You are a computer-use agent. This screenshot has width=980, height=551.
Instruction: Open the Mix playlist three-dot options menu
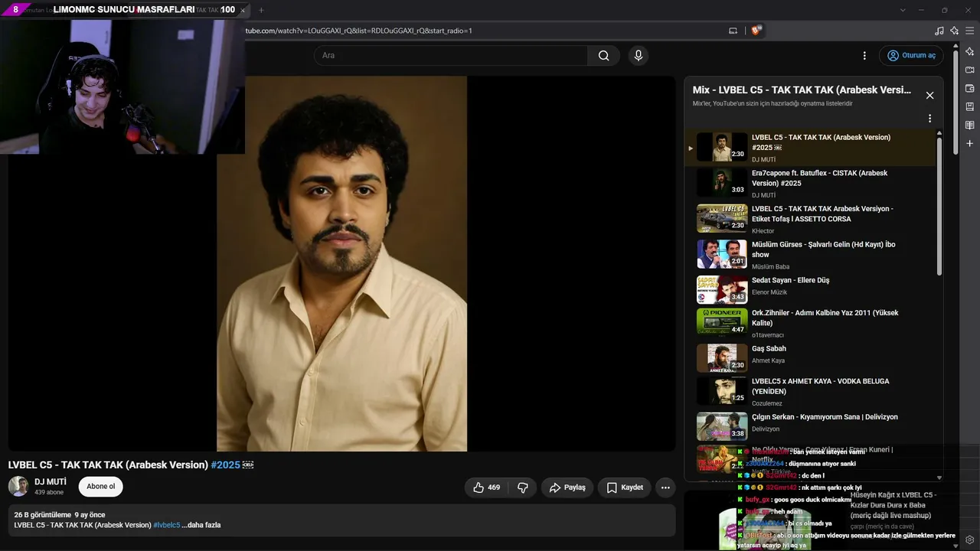(929, 119)
